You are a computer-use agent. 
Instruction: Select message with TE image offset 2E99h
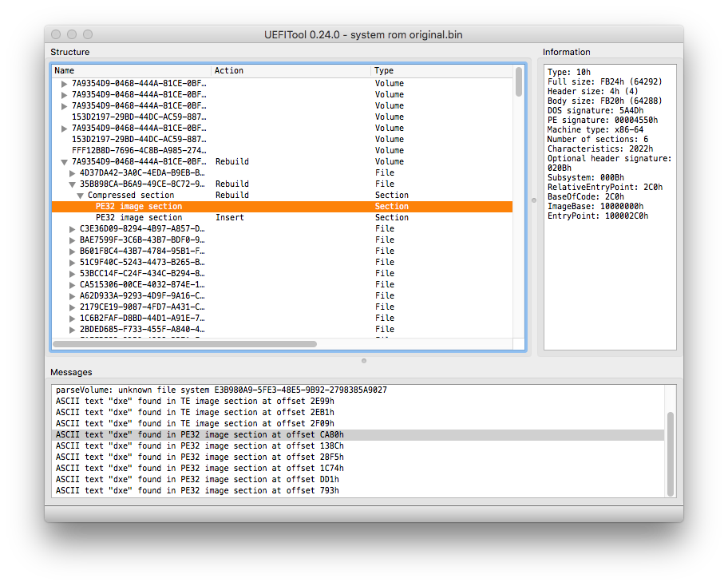coord(358,402)
